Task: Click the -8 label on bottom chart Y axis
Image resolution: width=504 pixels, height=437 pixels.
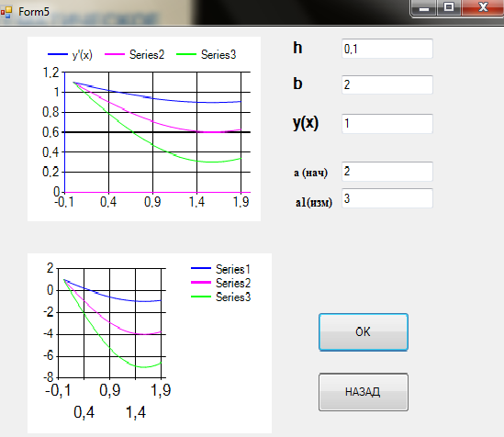Action: point(49,377)
